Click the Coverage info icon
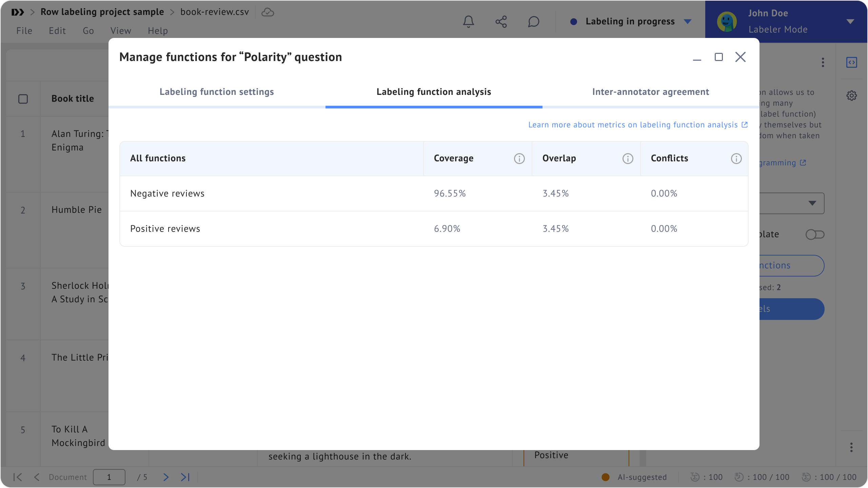868x488 pixels. point(519,159)
